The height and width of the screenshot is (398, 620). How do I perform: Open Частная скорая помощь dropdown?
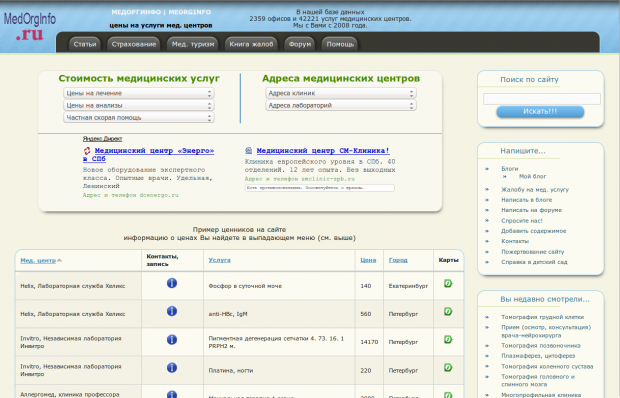139,118
